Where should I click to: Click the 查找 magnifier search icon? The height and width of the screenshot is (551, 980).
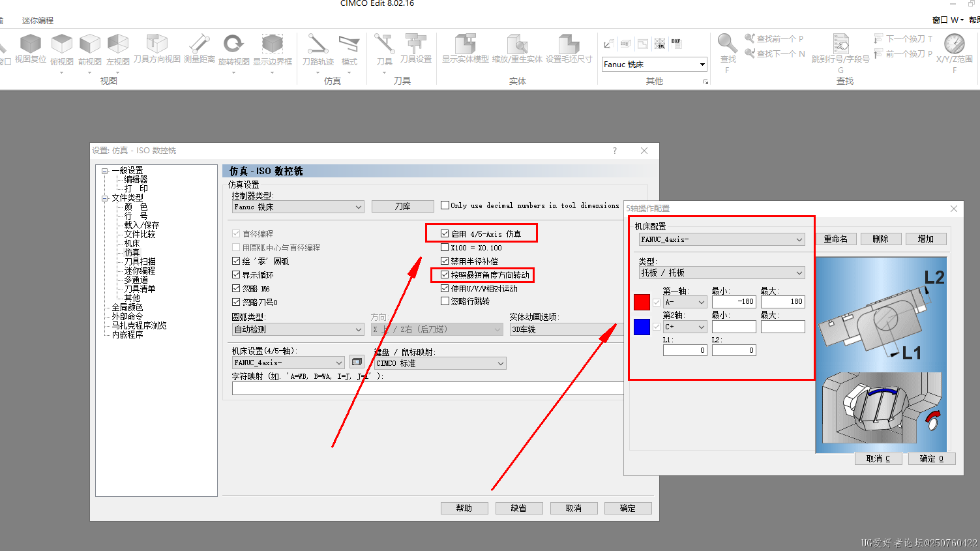[x=728, y=44]
